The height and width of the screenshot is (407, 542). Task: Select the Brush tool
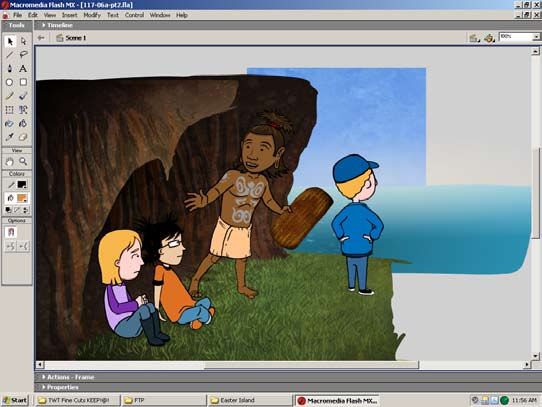pos(23,96)
